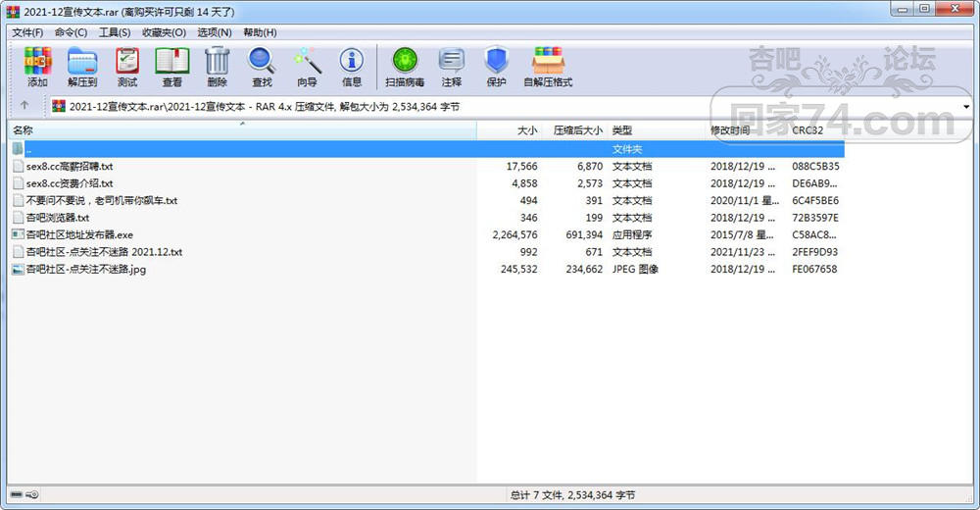Select 不要问不要说，老司机带你飙车.txt
This screenshot has height=510, width=980.
tap(102, 200)
